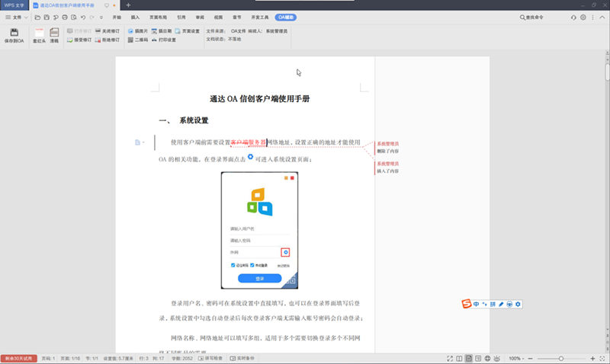Collapse the ribbon with the up chevron
This screenshot has width=610, height=364.
tap(602, 18)
